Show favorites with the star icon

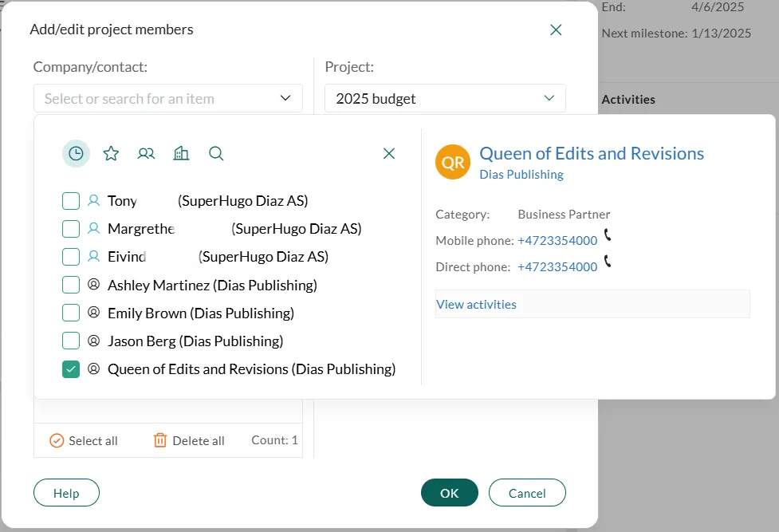111,153
